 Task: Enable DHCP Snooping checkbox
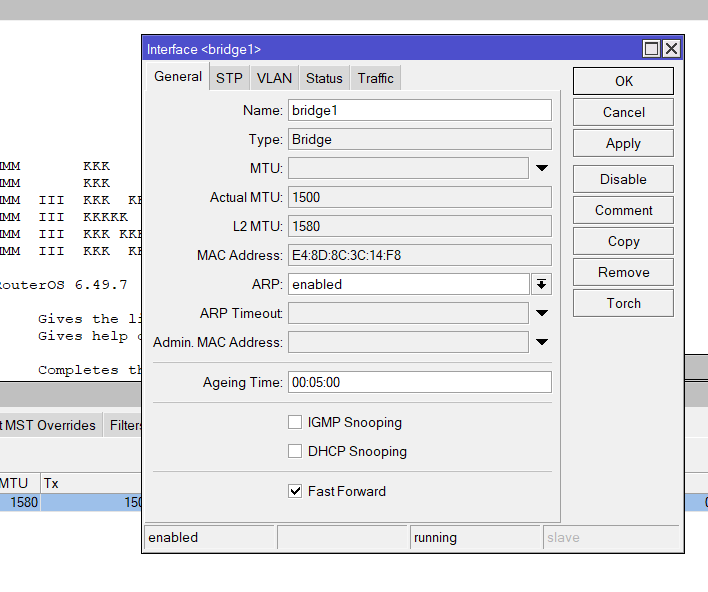coord(295,451)
